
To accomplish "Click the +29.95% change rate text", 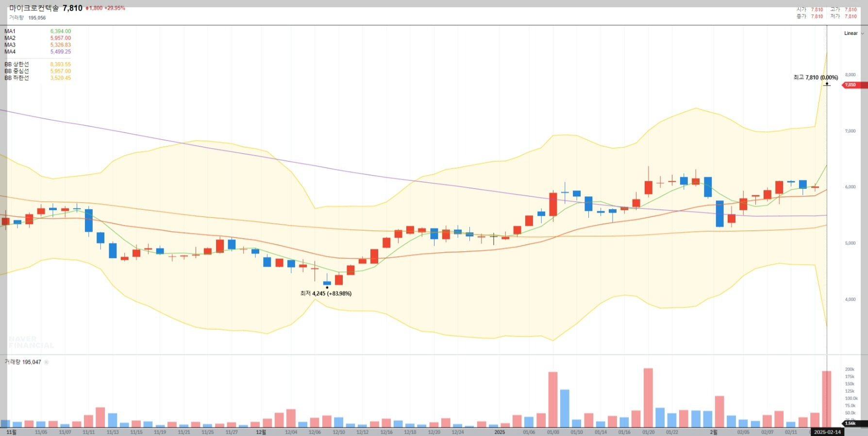I will tap(115, 8).
